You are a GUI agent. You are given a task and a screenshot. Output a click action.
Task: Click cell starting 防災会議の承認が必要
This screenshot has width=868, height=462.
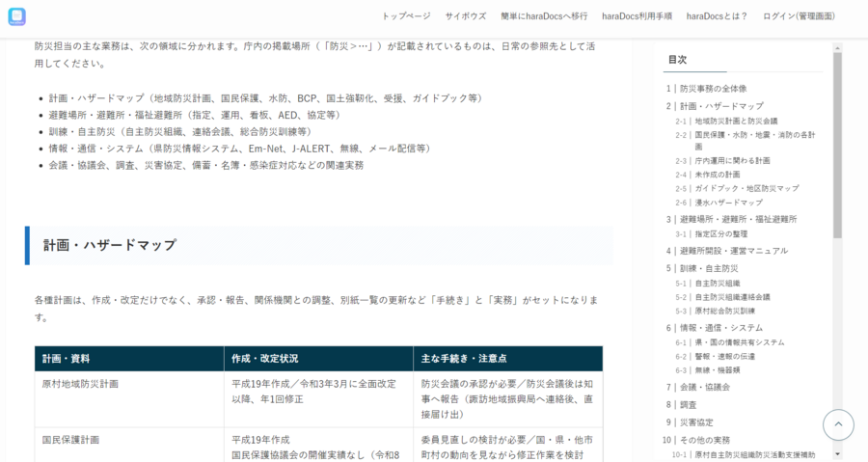point(507,399)
